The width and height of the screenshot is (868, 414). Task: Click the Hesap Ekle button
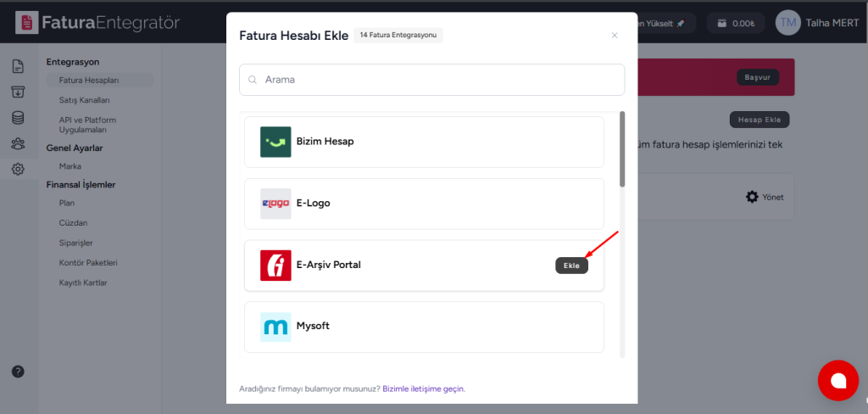pyautogui.click(x=759, y=120)
